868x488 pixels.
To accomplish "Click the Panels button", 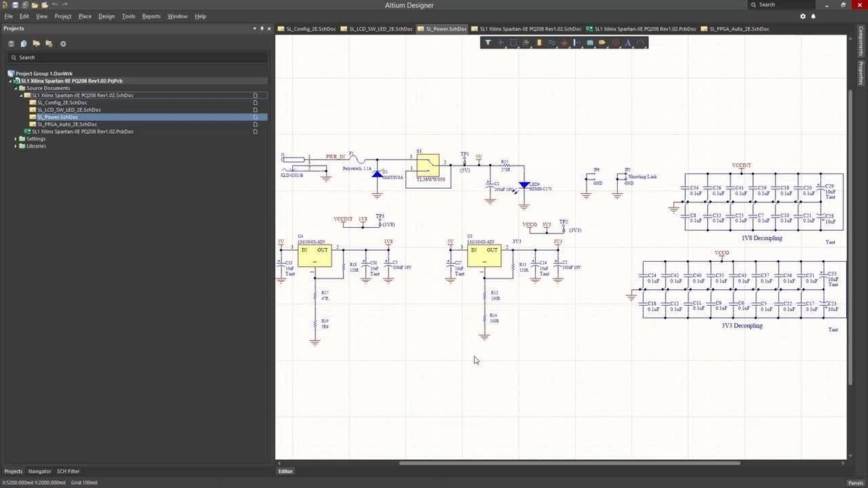I will [x=855, y=482].
